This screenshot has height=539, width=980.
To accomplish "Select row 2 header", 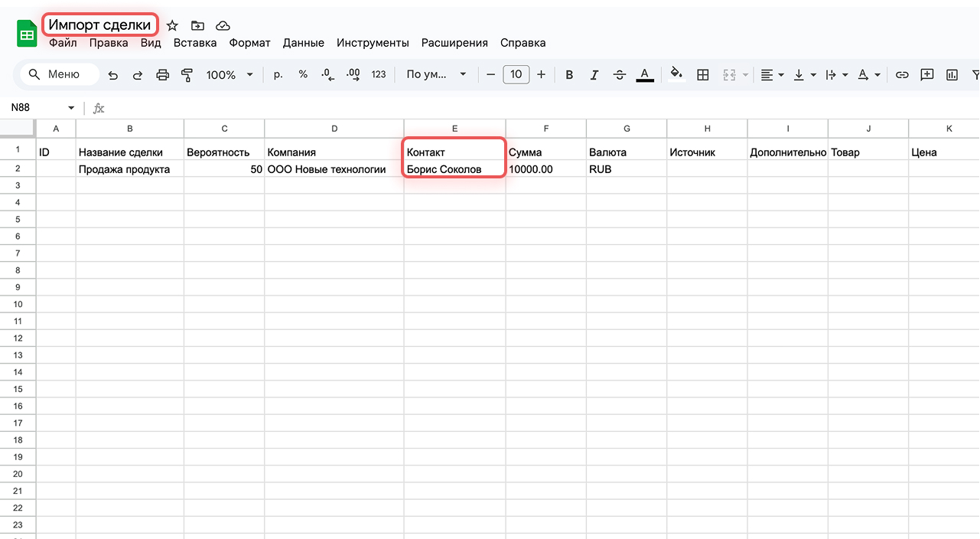I will pos(18,168).
